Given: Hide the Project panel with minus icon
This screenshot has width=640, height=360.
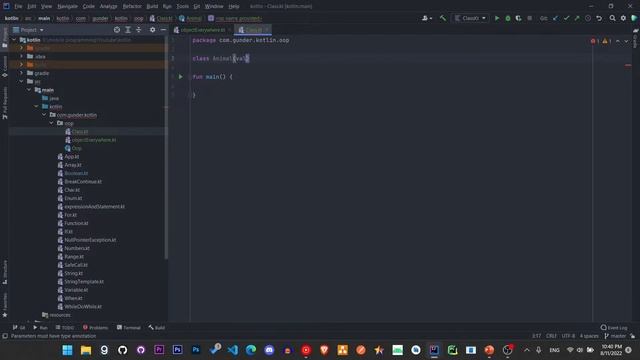Looking at the screenshot, I should coord(163,30).
